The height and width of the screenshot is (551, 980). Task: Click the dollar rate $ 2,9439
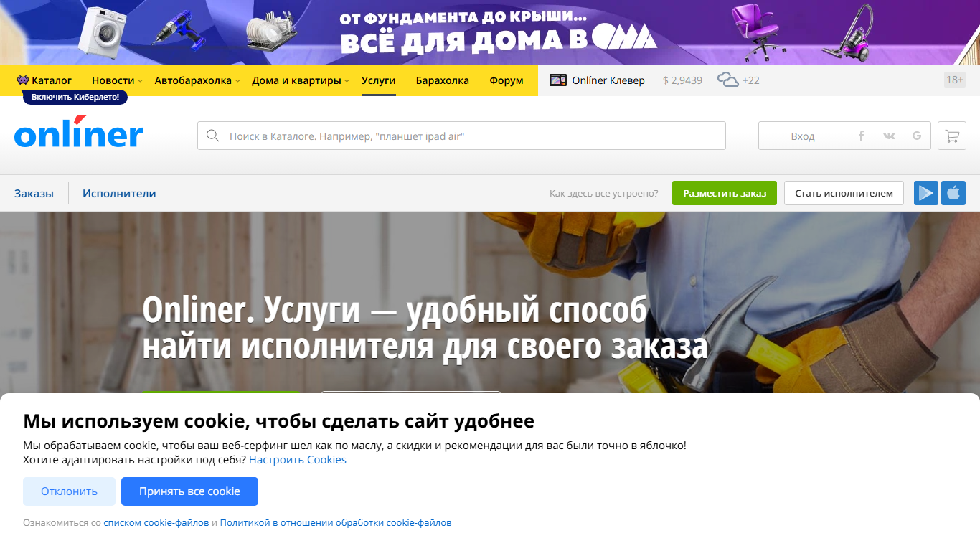pyautogui.click(x=682, y=80)
